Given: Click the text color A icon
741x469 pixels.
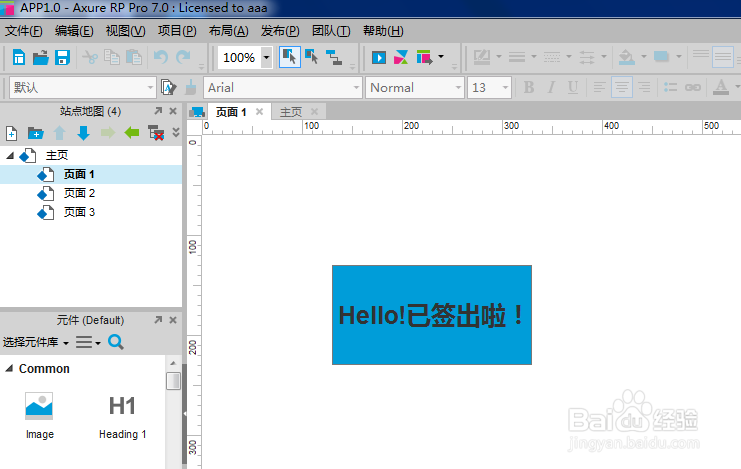Looking at the screenshot, I should (721, 87).
